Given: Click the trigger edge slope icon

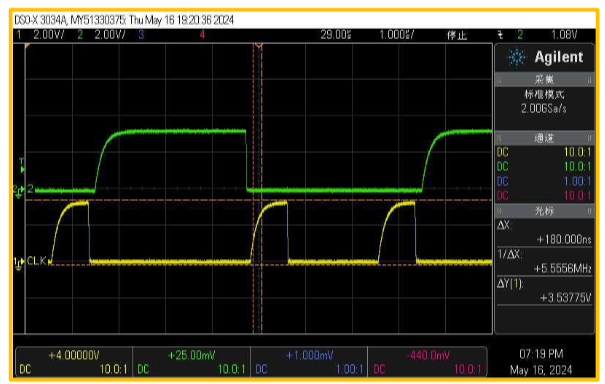Looking at the screenshot, I should point(500,35).
